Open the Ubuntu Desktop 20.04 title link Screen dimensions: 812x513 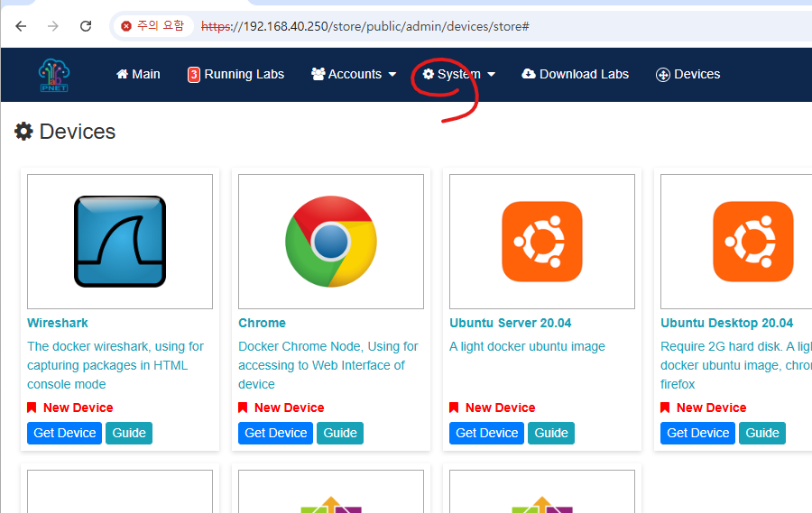pos(726,323)
